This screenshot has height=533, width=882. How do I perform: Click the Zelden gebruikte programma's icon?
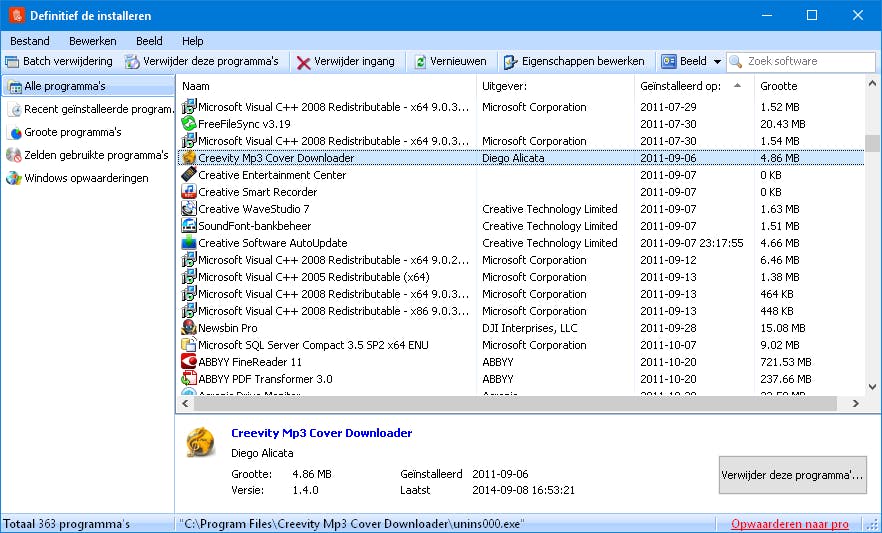14,155
